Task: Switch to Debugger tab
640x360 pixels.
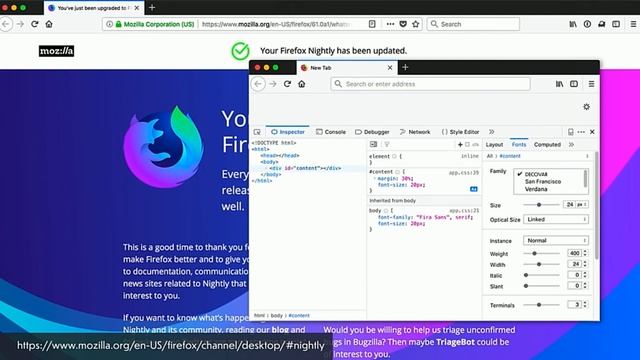Action: click(372, 132)
